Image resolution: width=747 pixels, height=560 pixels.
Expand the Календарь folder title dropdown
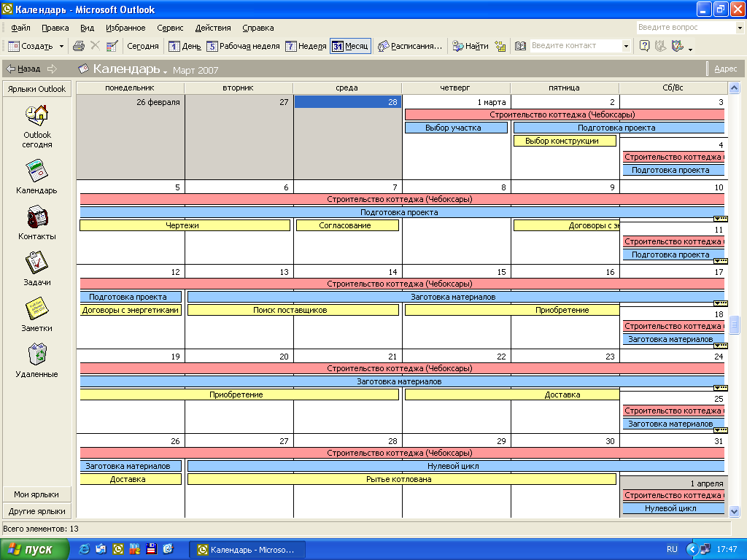tap(166, 71)
